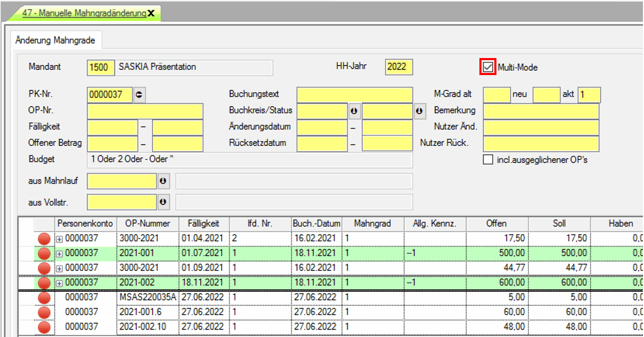Viewport: 644px width, 337px height.
Task: Open the second Buchkreis/Status lookup button
Action: point(419,111)
